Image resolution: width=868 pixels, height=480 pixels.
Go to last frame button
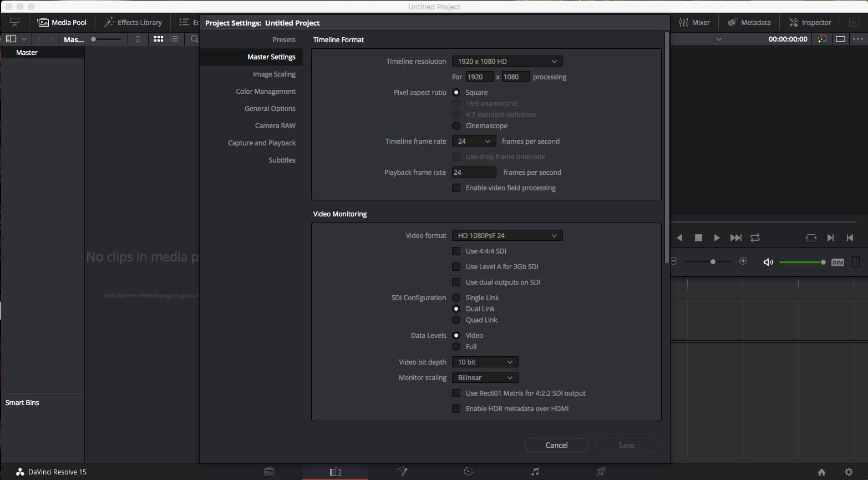click(830, 238)
